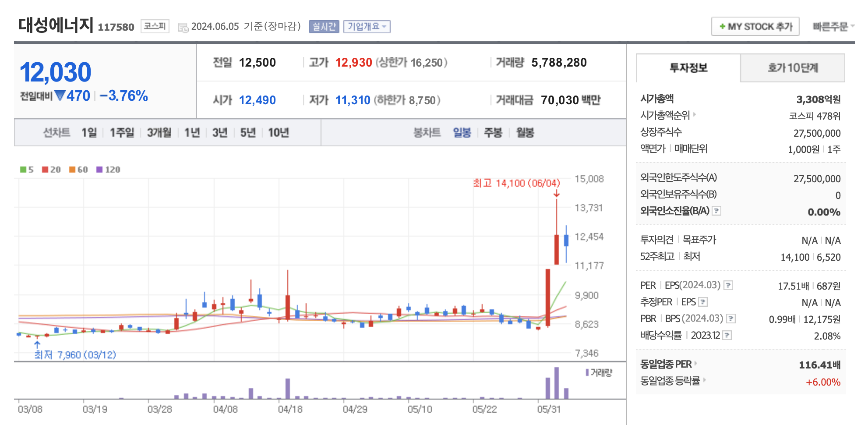
Task: Click the 04/18 date on chart axis
Action: coord(290,409)
